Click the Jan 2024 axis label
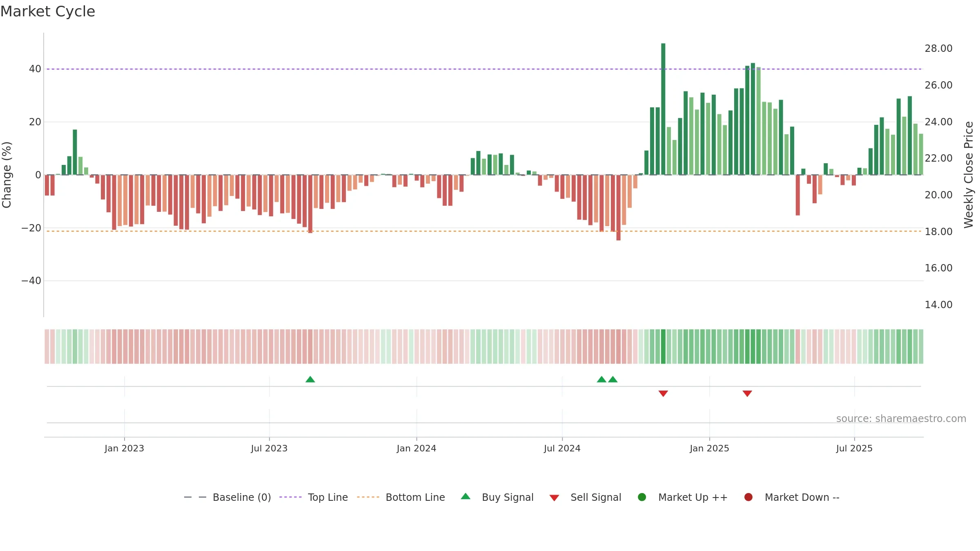 [416, 448]
